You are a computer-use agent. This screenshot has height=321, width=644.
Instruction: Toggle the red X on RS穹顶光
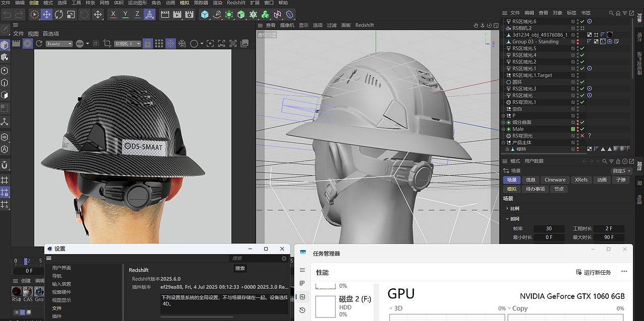tap(582, 136)
